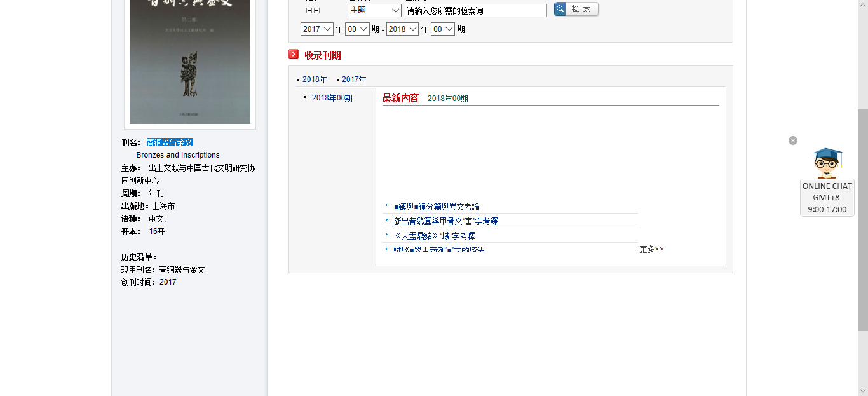
Task: Close the online chat widget
Action: [x=793, y=140]
